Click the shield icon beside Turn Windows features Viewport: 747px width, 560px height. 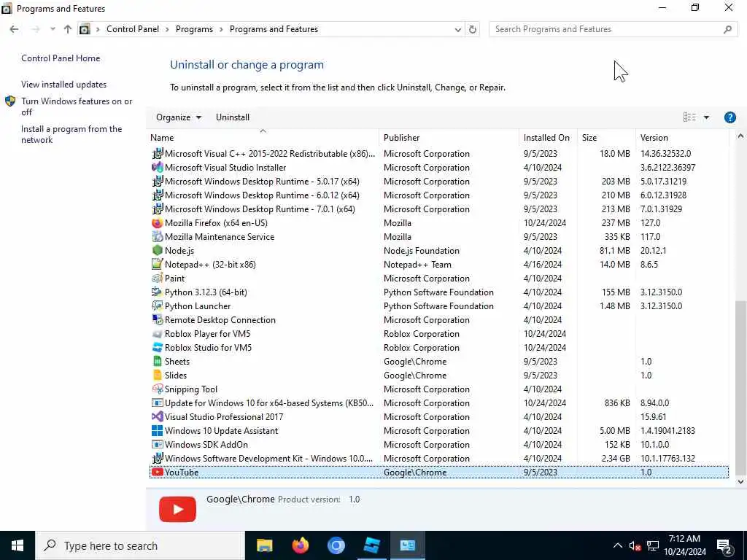tap(10, 101)
